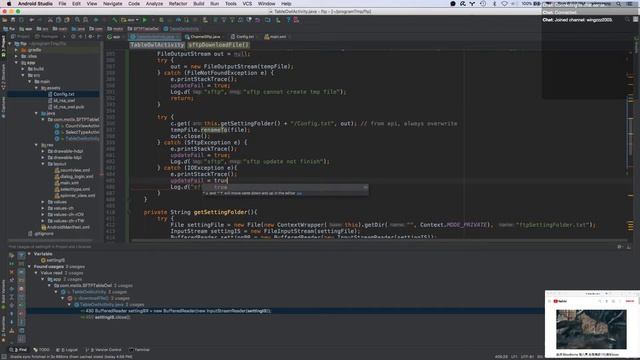Screen dimensions: 640x360
Task: Open the Apple menu
Action: pyautogui.click(x=9, y=4)
